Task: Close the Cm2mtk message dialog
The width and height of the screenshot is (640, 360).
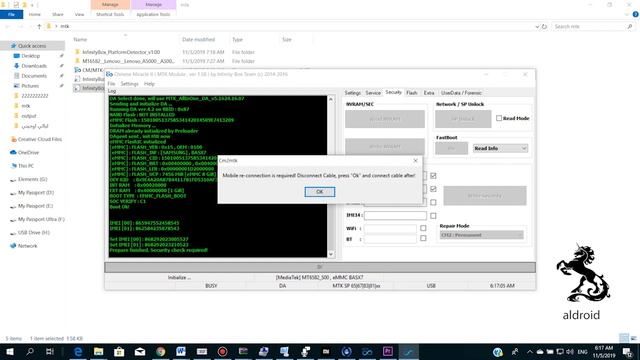Action: tap(416, 160)
